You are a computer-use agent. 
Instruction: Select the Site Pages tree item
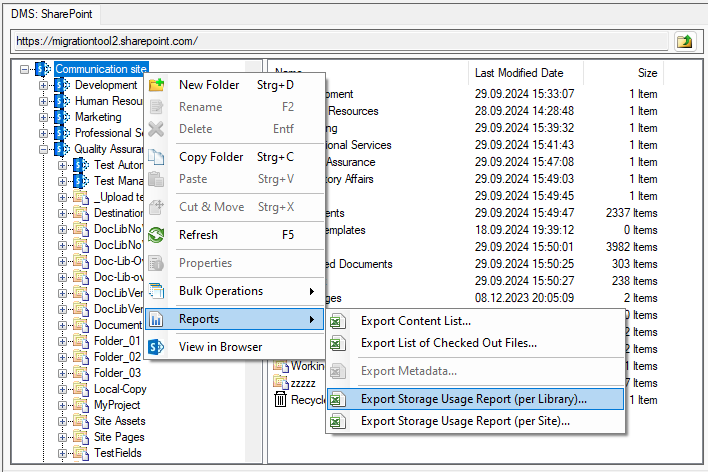coord(119,437)
